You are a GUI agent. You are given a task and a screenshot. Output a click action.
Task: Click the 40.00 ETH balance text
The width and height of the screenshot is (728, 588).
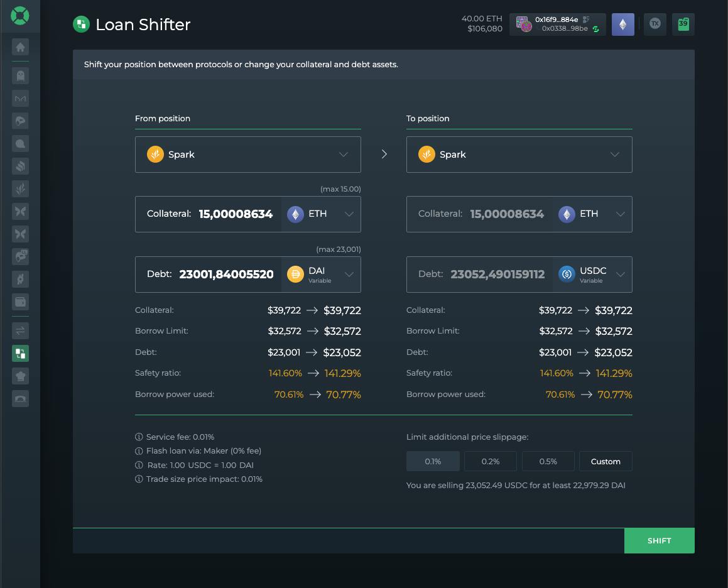point(482,19)
